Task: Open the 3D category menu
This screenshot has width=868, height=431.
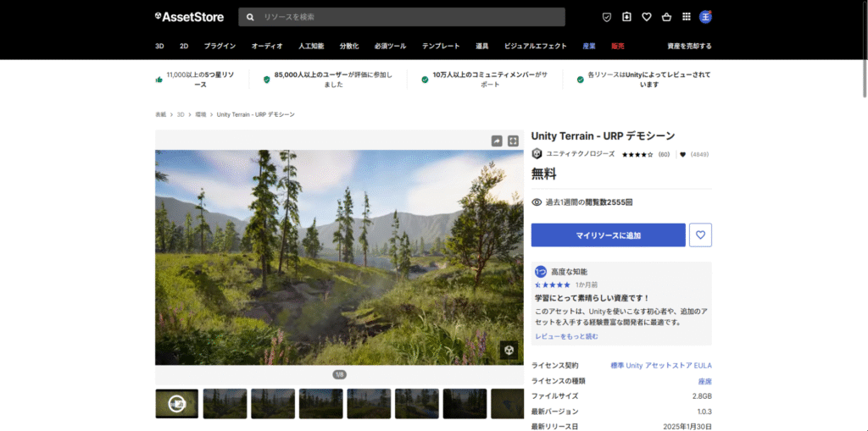Action: 159,47
